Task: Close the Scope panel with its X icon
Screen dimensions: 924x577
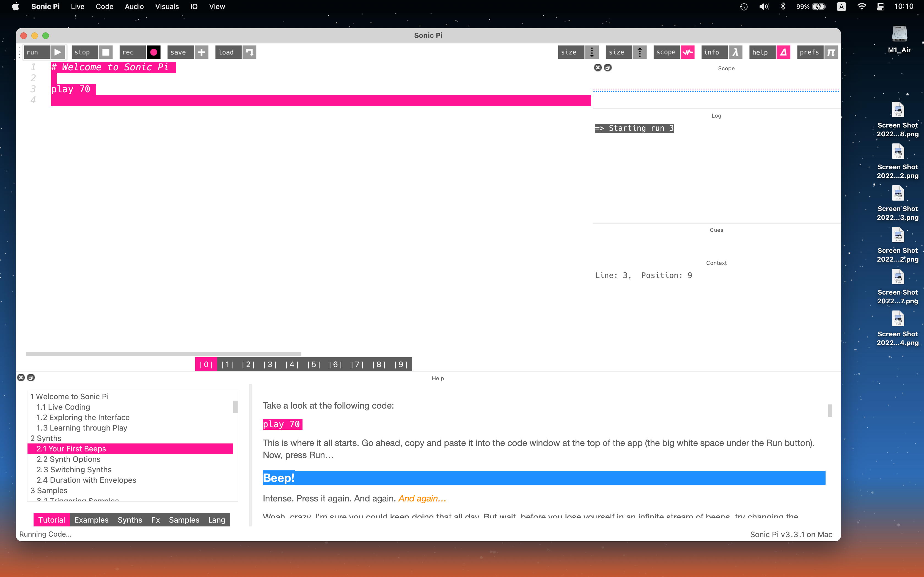Action: pyautogui.click(x=598, y=68)
